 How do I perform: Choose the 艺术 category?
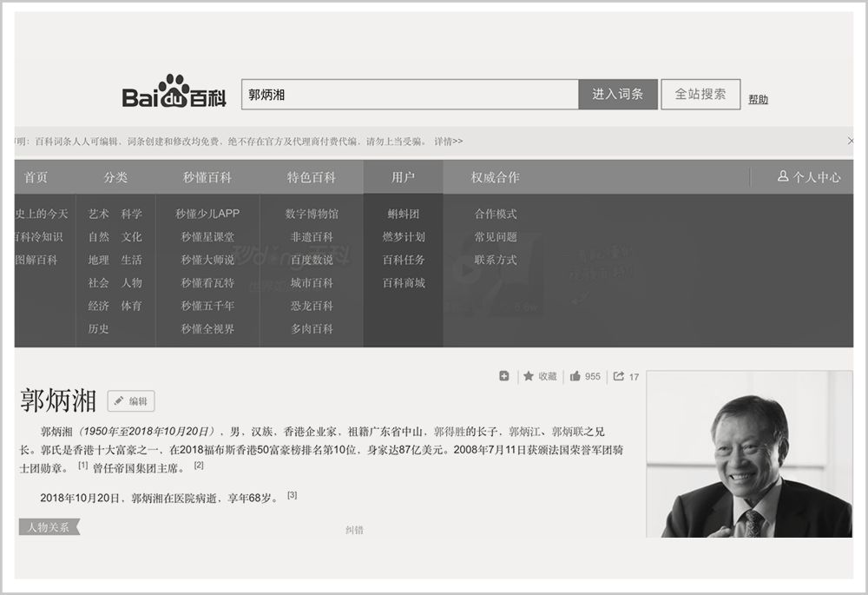[99, 214]
